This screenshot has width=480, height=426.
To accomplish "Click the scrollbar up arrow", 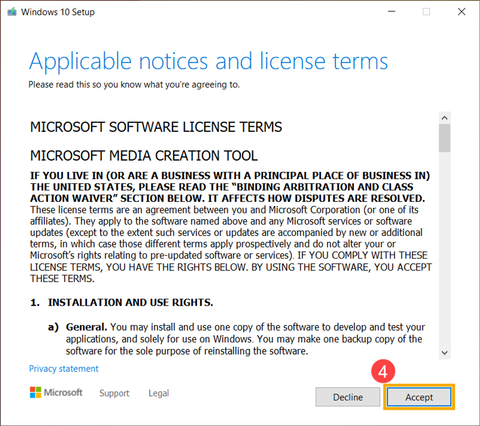I will [444, 118].
